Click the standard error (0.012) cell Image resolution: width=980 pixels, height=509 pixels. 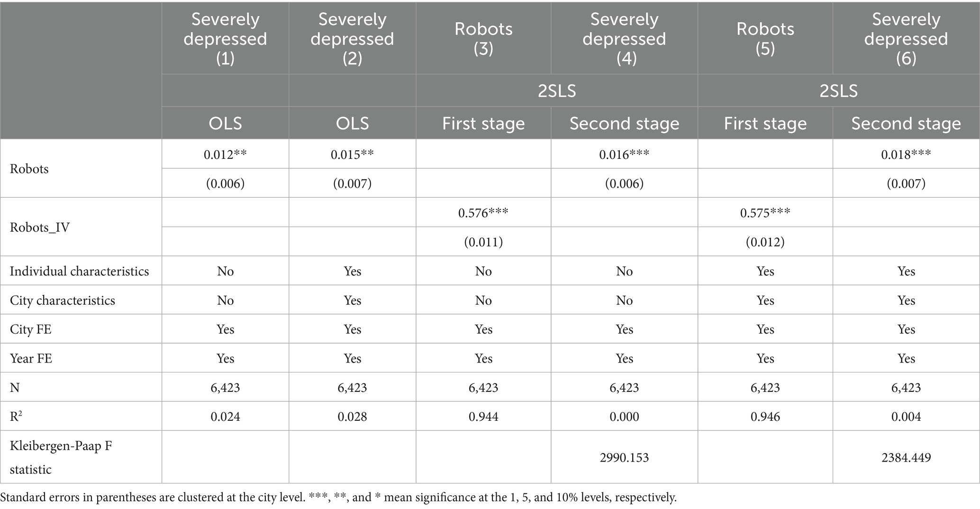pyautogui.click(x=765, y=242)
